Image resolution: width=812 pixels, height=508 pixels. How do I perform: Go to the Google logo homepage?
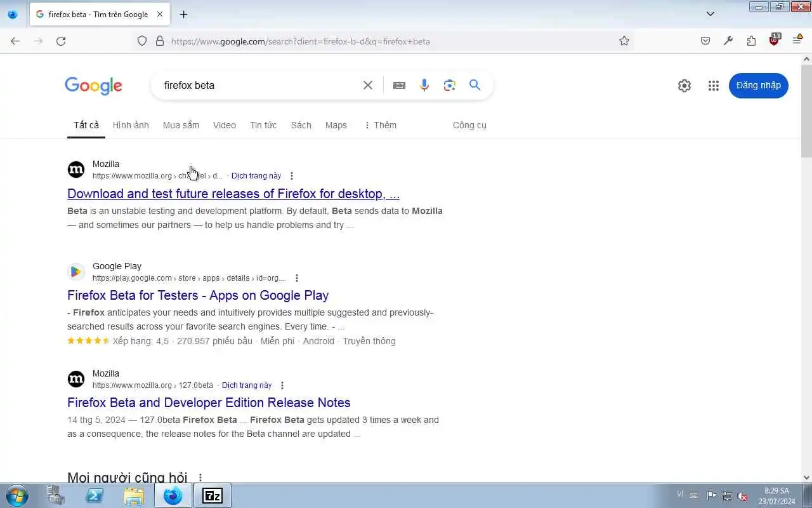click(x=93, y=86)
